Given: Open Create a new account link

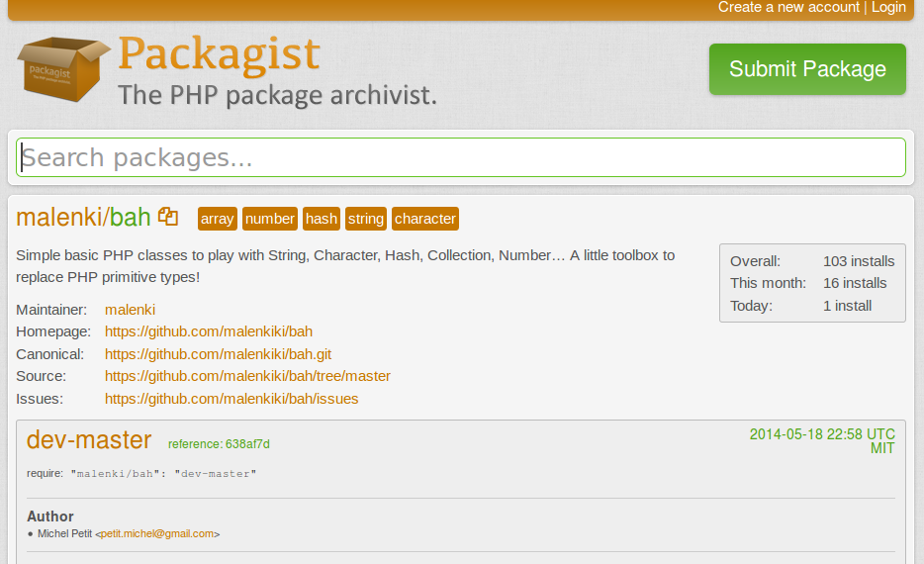Looking at the screenshot, I should (788, 8).
